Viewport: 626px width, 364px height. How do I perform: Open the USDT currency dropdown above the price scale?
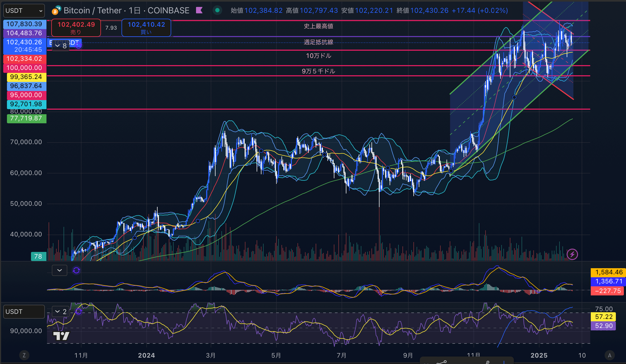tap(24, 11)
